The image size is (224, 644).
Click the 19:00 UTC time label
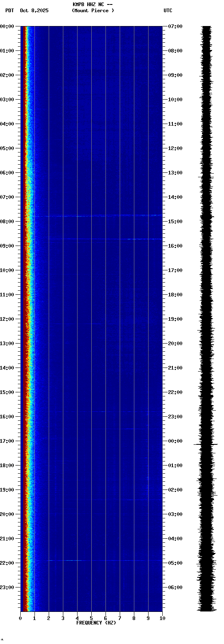[175, 319]
